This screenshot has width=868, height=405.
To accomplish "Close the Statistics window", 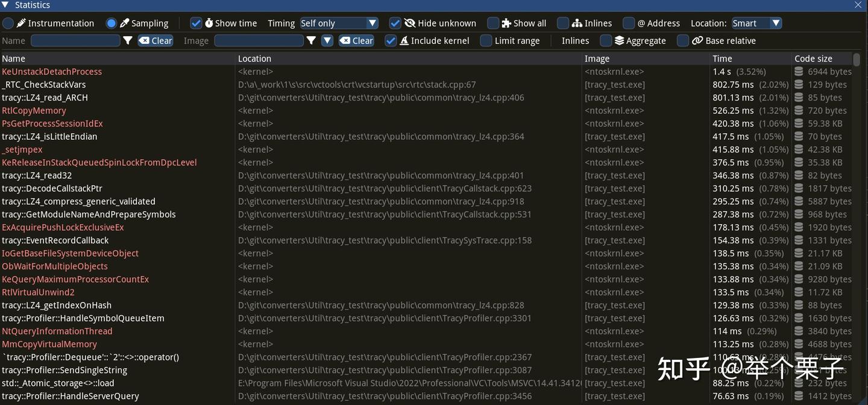I will click(x=858, y=5).
